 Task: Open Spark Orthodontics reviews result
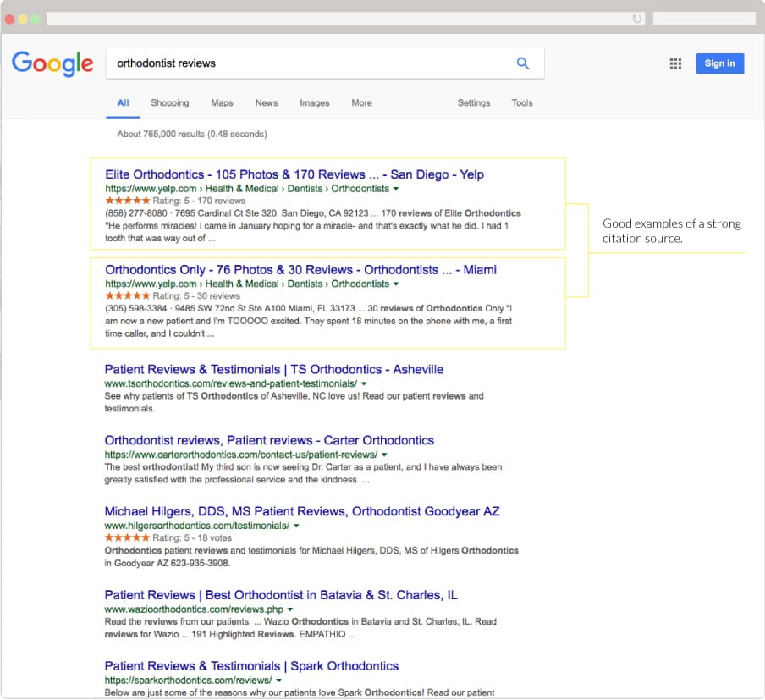coord(251,666)
